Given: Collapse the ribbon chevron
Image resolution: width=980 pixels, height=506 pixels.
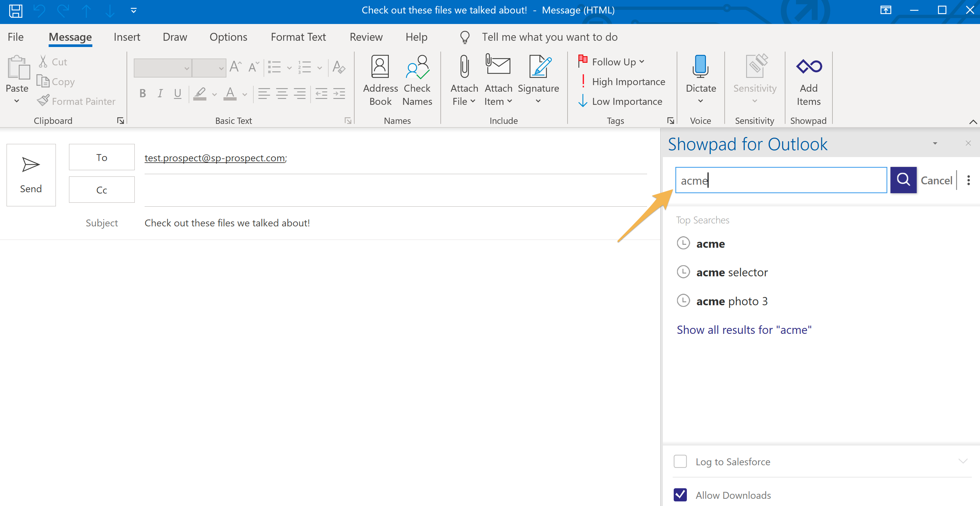Looking at the screenshot, I should (x=973, y=122).
